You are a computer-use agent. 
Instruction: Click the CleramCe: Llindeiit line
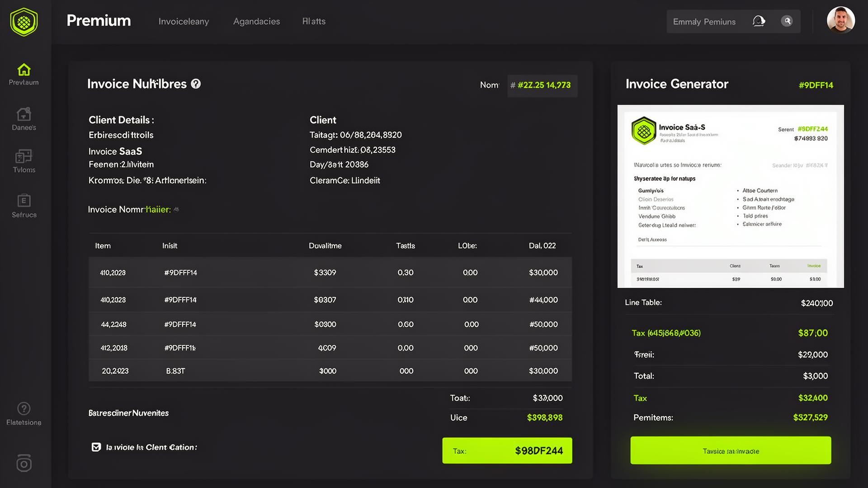point(345,180)
